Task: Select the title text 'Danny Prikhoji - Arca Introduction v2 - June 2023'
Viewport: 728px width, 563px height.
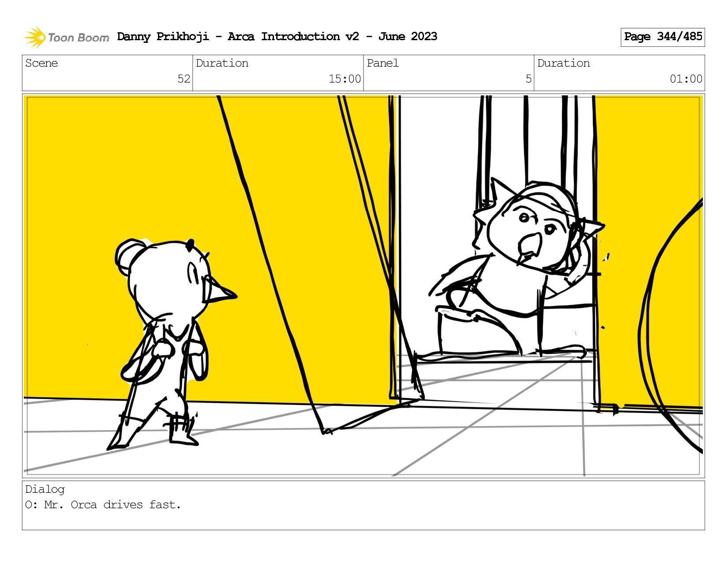Action: (277, 37)
